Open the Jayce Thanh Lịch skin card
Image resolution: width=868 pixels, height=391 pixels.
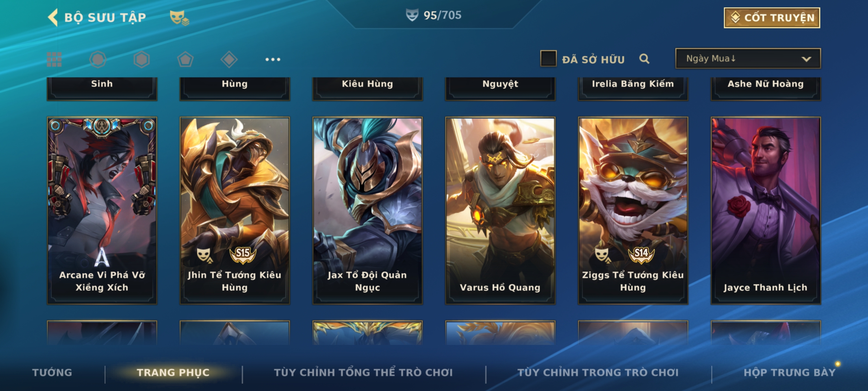(766, 210)
